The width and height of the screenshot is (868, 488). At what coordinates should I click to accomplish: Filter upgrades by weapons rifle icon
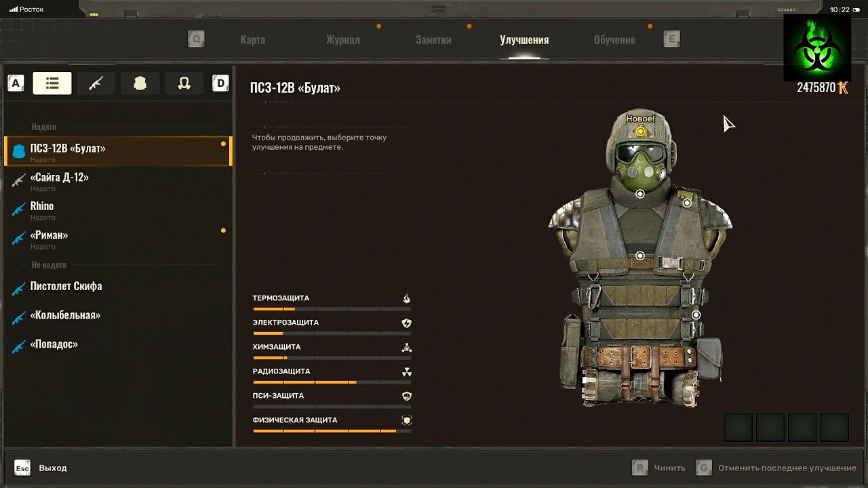pyautogui.click(x=96, y=83)
